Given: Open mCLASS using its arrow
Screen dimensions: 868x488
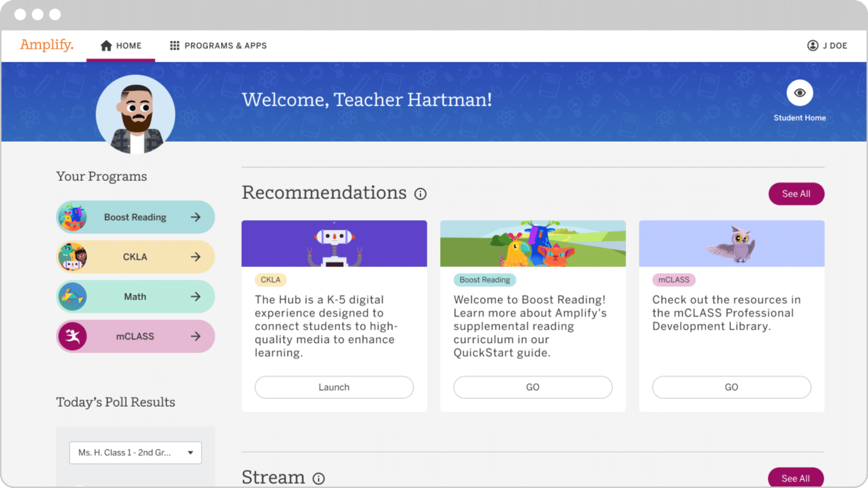Looking at the screenshot, I should click(196, 337).
